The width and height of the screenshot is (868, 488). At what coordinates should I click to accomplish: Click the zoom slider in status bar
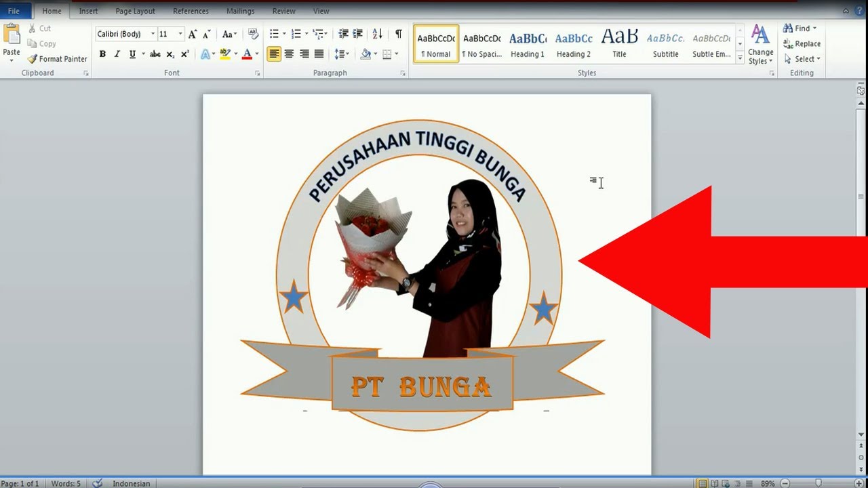click(x=818, y=483)
